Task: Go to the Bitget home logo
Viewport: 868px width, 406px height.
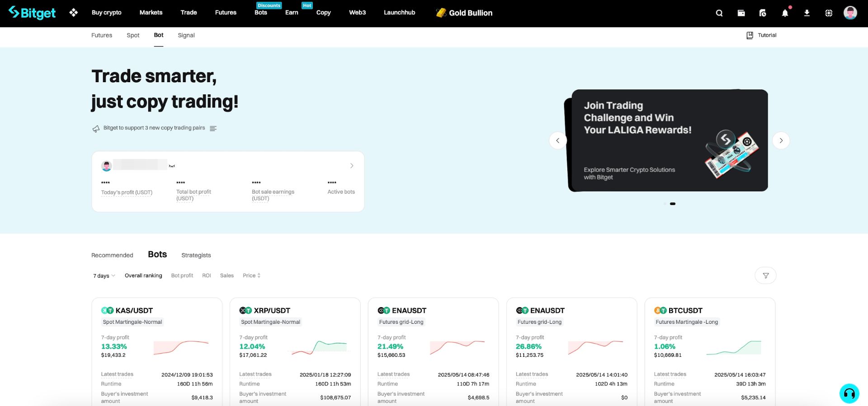Action: coord(32,13)
